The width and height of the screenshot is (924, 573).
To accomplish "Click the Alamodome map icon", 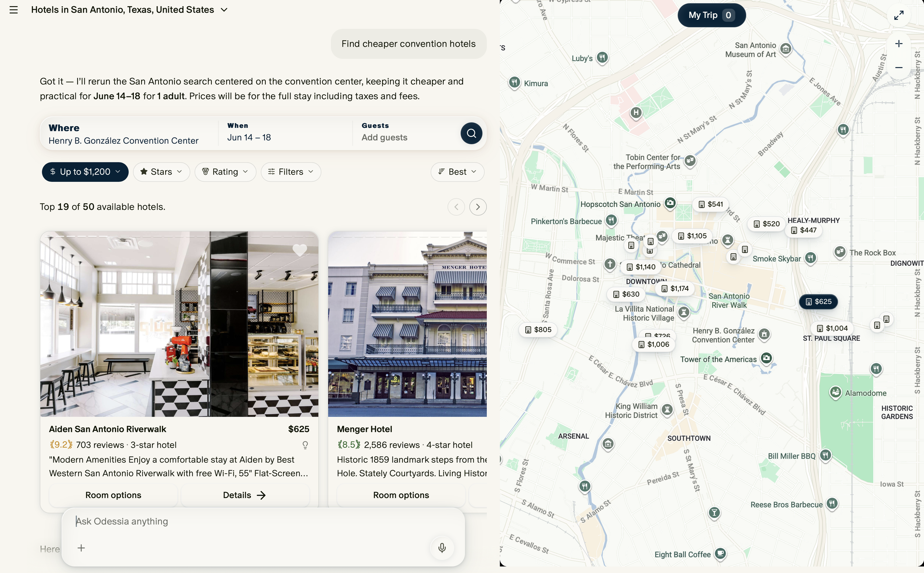I will pyautogui.click(x=835, y=392).
